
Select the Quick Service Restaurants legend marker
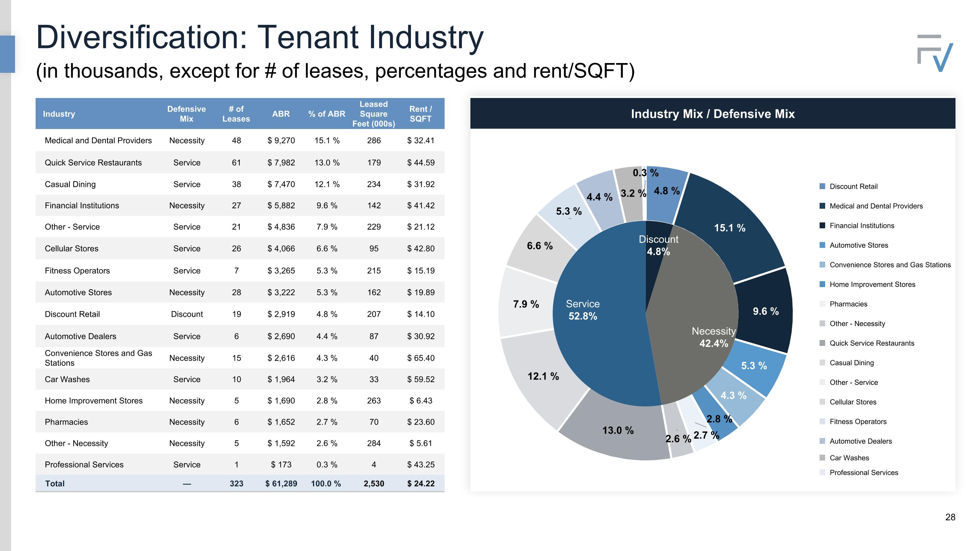click(x=822, y=343)
